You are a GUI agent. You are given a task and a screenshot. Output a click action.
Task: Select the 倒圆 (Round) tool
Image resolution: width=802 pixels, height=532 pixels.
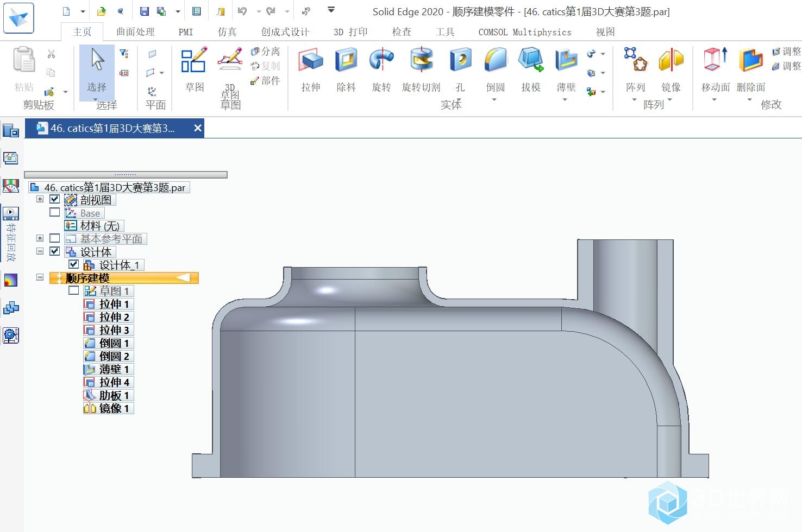click(x=495, y=69)
